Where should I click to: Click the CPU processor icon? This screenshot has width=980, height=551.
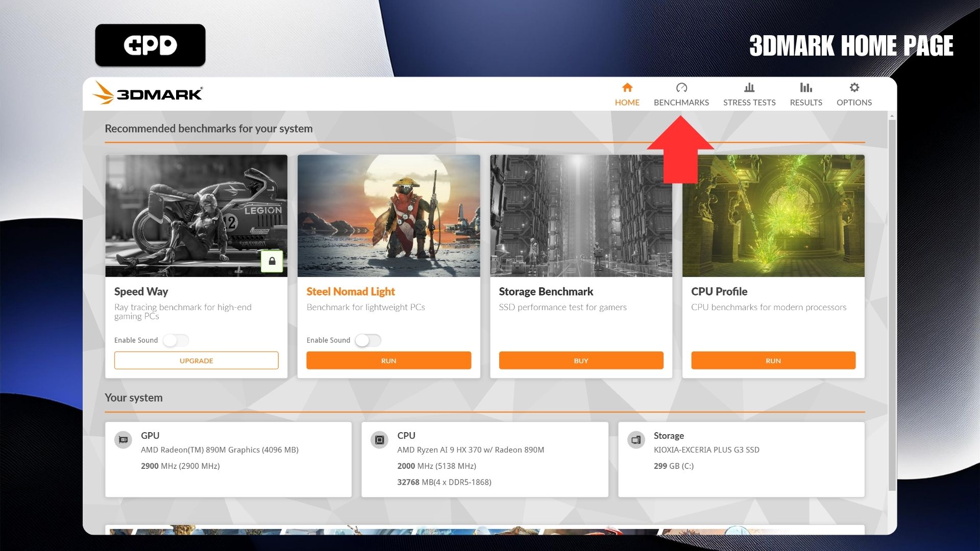coord(379,440)
